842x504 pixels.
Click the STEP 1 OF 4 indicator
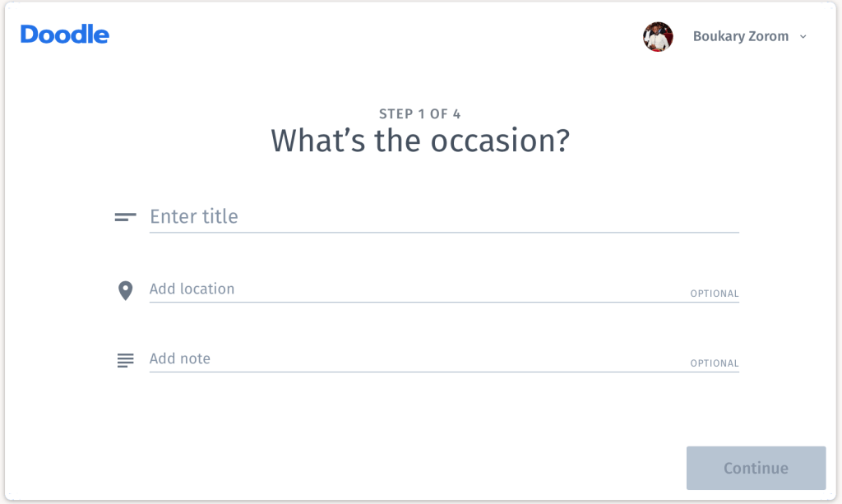[x=420, y=114]
